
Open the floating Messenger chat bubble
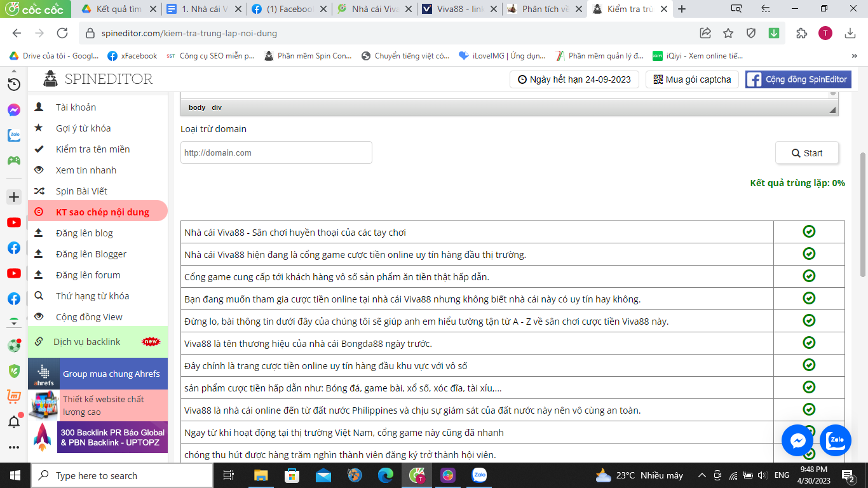797,440
